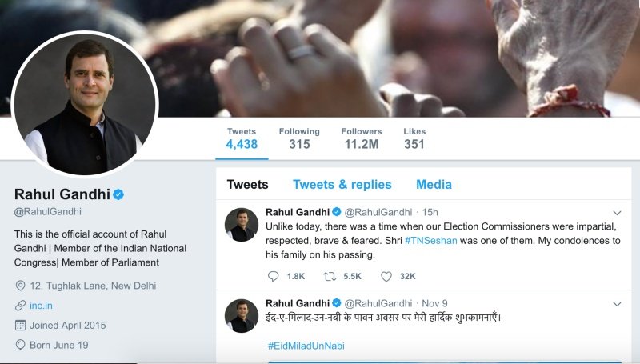Open the 351 Likes page
This screenshot has width=640, height=364.
click(414, 138)
